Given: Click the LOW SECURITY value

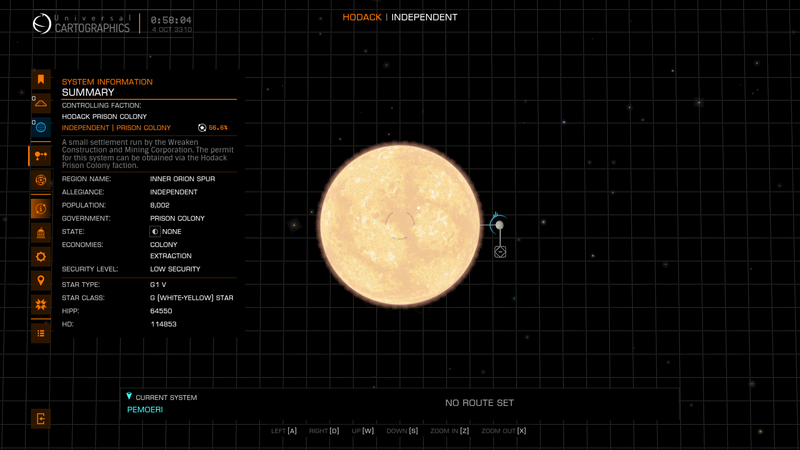Looking at the screenshot, I should [x=175, y=269].
